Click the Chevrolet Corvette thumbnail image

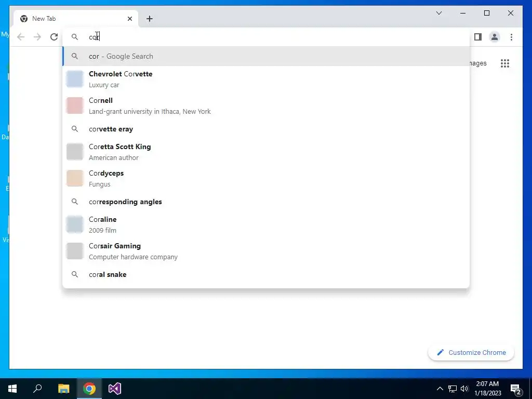pos(75,79)
